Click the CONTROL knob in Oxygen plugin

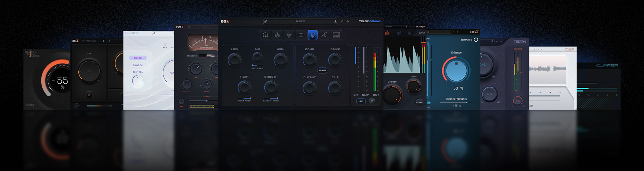[x=137, y=81]
